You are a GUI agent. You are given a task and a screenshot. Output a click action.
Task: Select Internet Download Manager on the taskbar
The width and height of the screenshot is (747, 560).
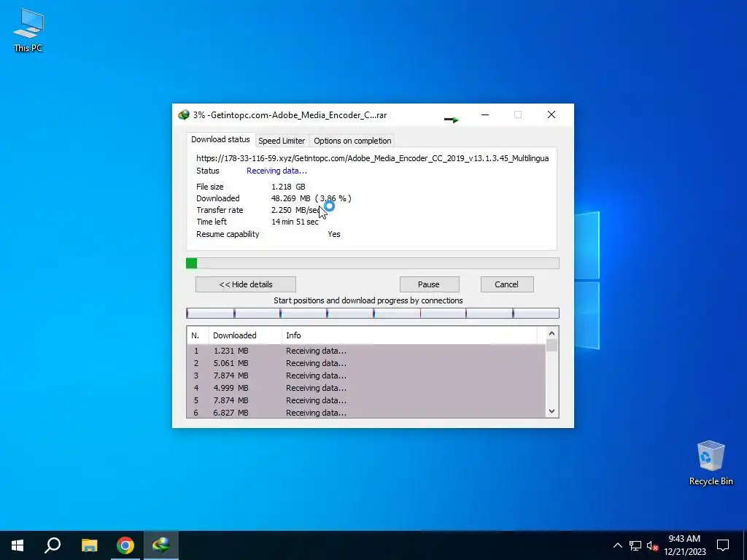[x=161, y=545]
